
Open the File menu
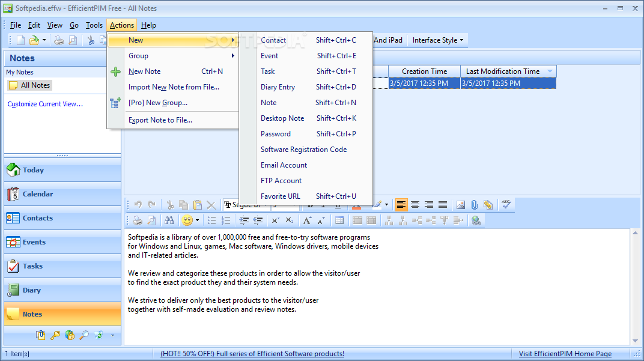pyautogui.click(x=15, y=25)
